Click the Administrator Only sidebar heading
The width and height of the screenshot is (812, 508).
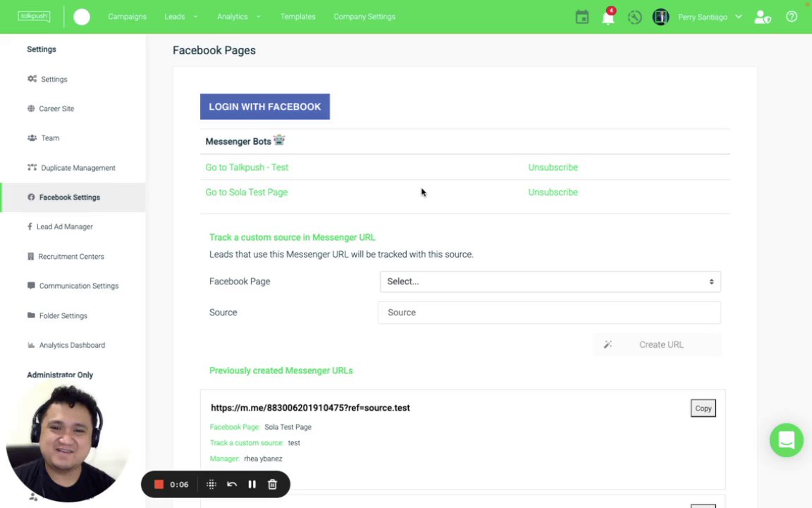coord(60,374)
